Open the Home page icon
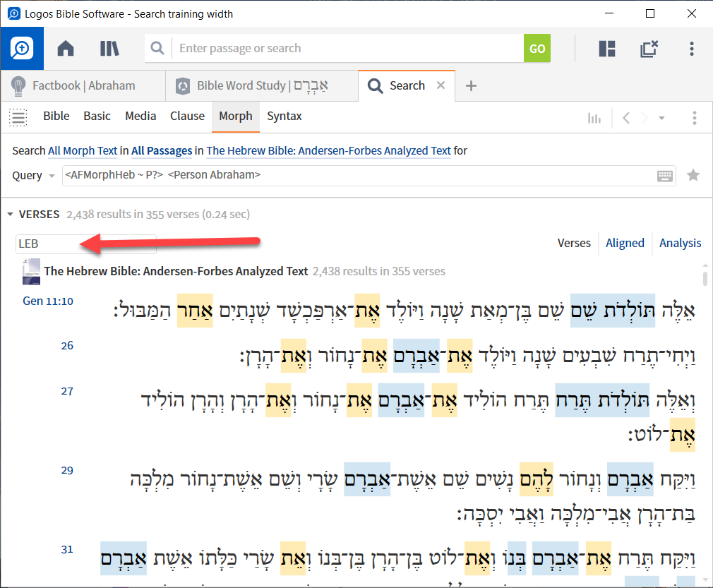Image resolution: width=713 pixels, height=588 pixels. point(66,48)
